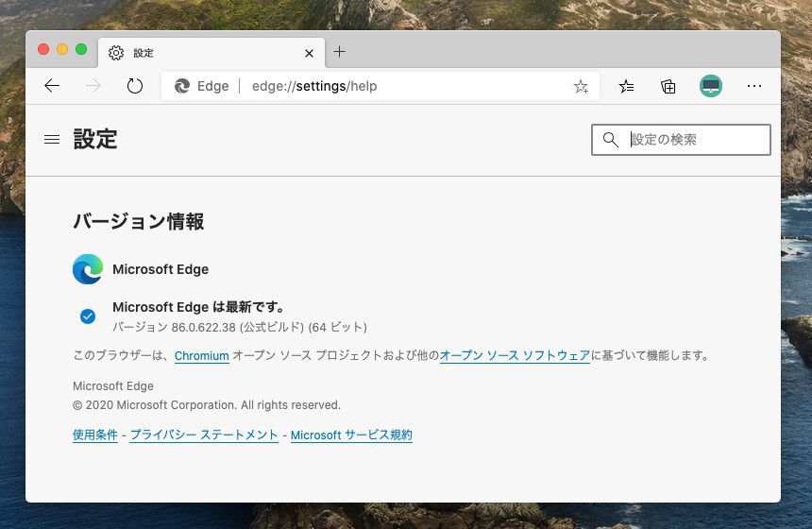Click the バージョン 86.0.622.38 version text
Viewport: 812px width, 529px height.
[240, 327]
